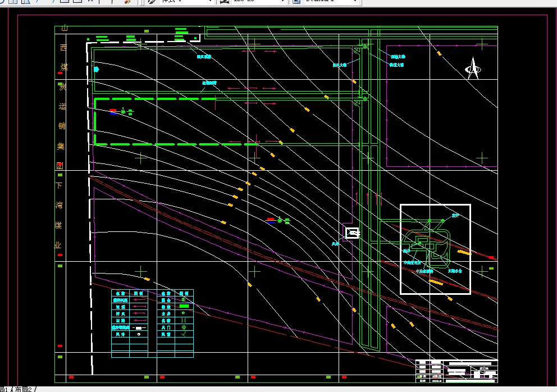557x392 pixels.
Task: Select the cyan arrow marker at the roadway's left end
Action: click(96, 69)
